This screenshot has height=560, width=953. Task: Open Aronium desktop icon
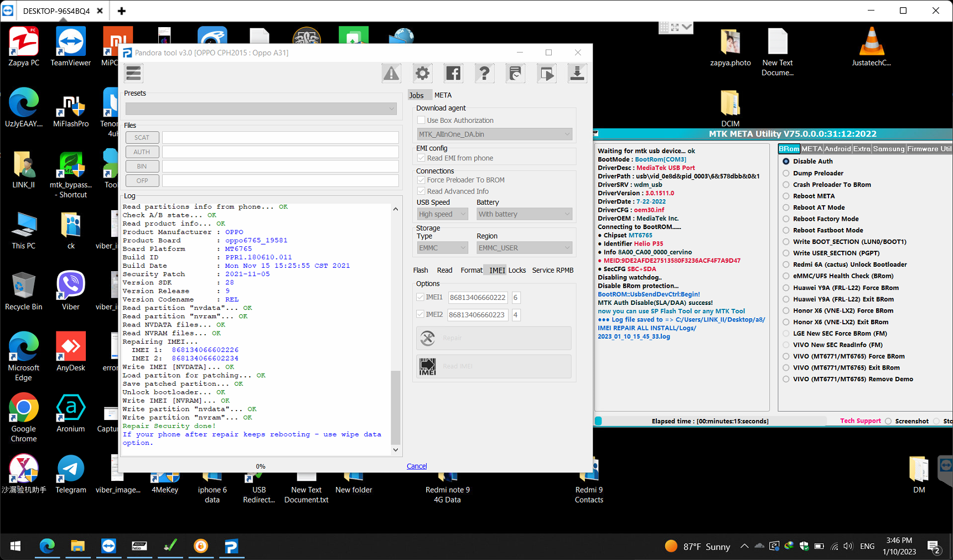[x=71, y=413]
